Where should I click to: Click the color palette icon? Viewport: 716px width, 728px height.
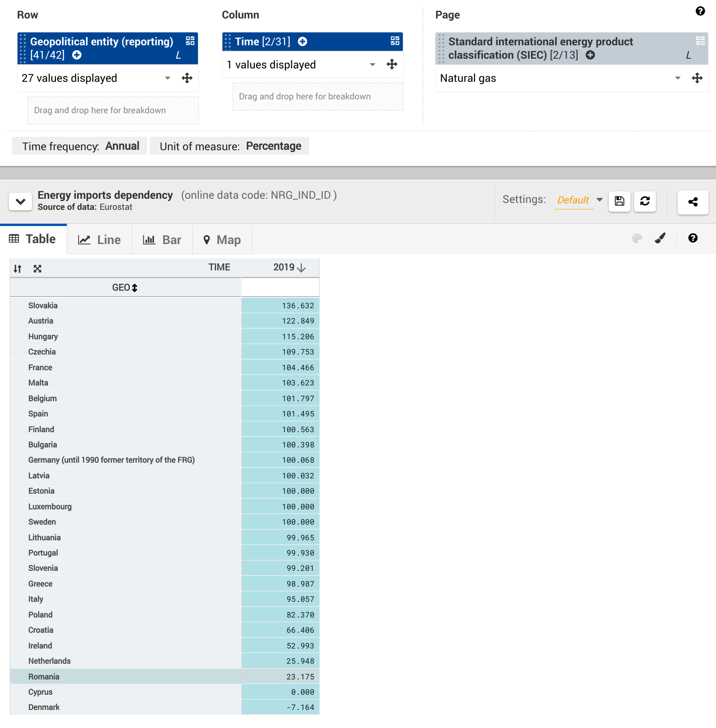(x=637, y=238)
